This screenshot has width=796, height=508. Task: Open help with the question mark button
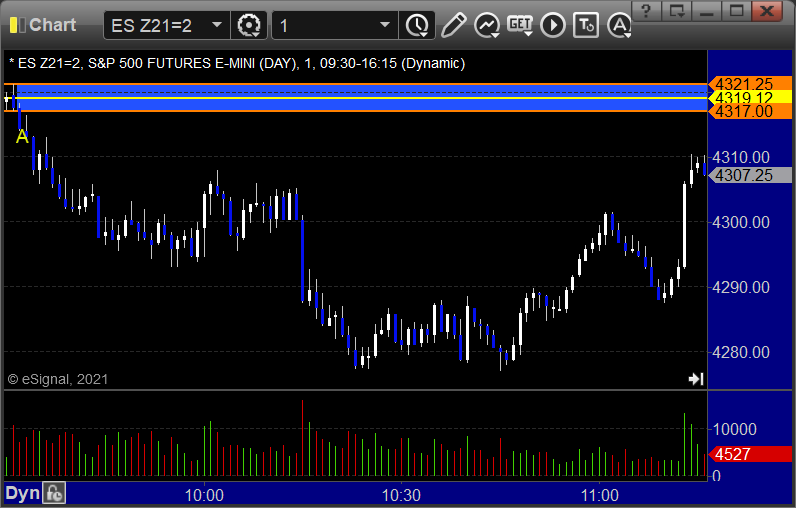(646, 11)
